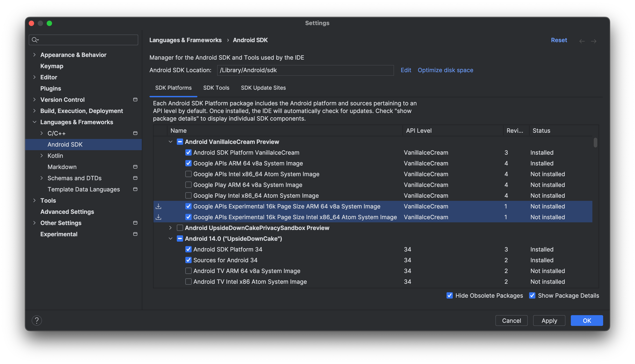This screenshot has width=635, height=364.
Task: Select the Android SDK Location input field
Action: point(305,70)
